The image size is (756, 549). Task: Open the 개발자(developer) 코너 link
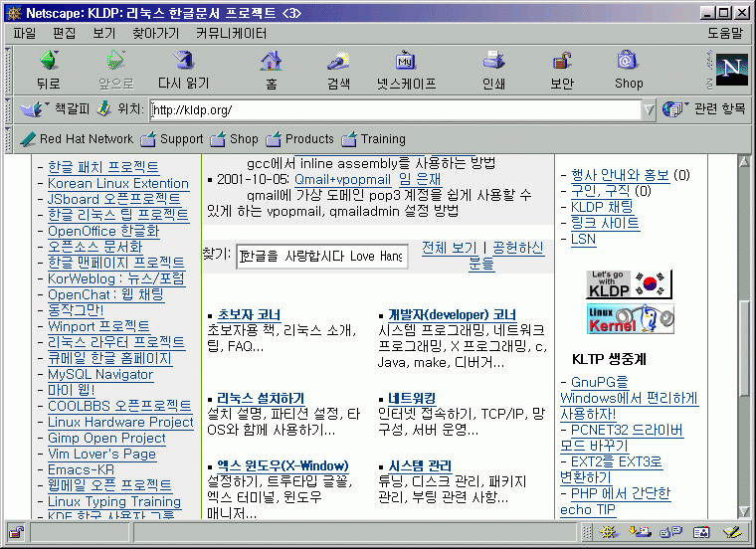click(x=452, y=314)
